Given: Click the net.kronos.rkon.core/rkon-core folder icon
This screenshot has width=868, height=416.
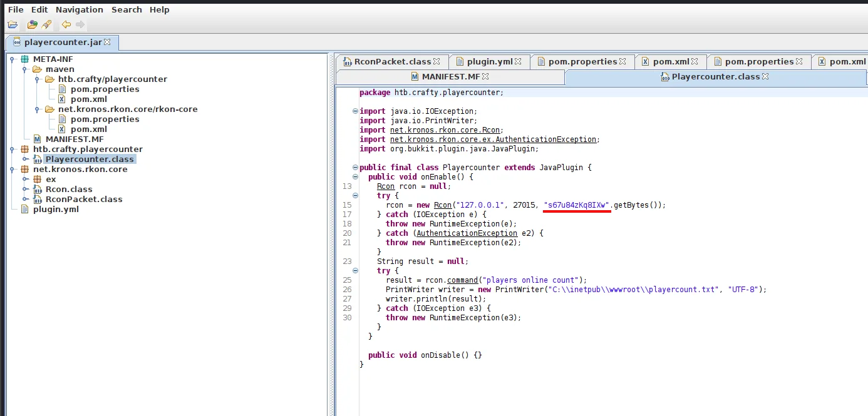Looking at the screenshot, I should tap(49, 109).
